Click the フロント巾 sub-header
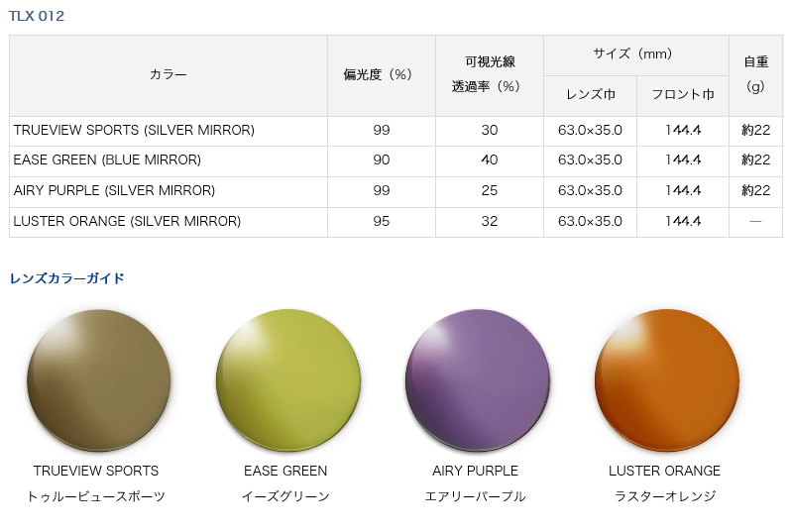 point(683,96)
